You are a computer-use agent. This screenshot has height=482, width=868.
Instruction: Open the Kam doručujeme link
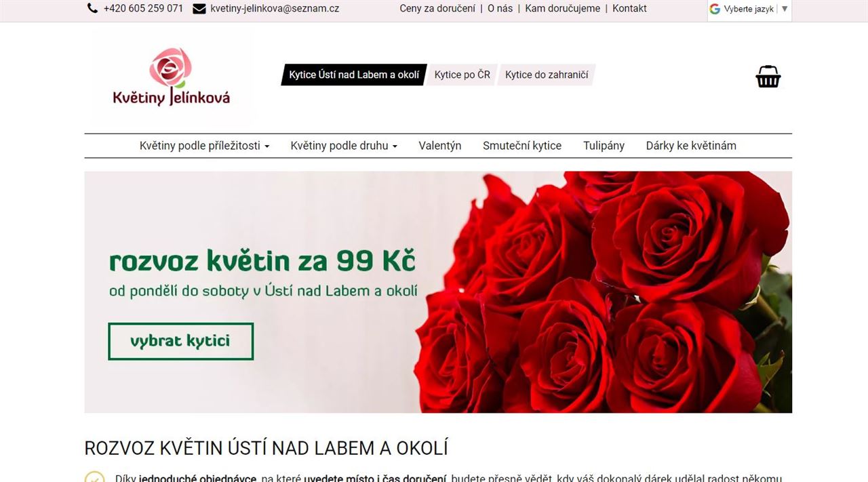(562, 9)
